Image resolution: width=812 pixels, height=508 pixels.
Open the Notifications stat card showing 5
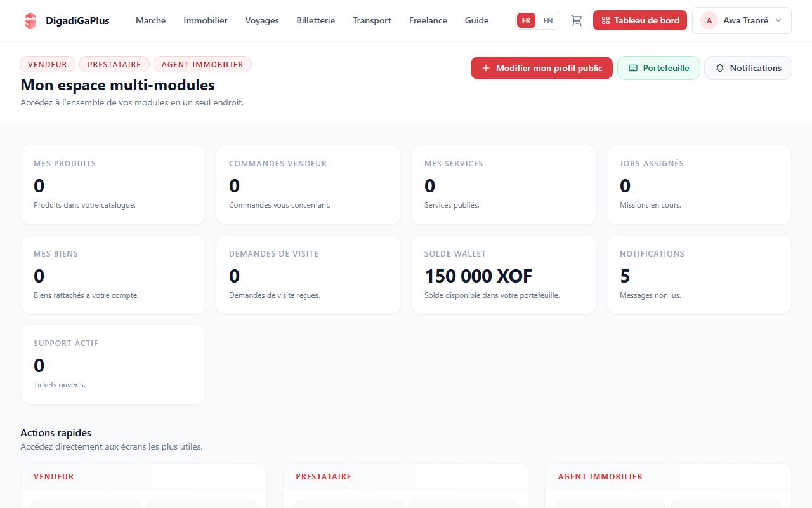(x=699, y=275)
